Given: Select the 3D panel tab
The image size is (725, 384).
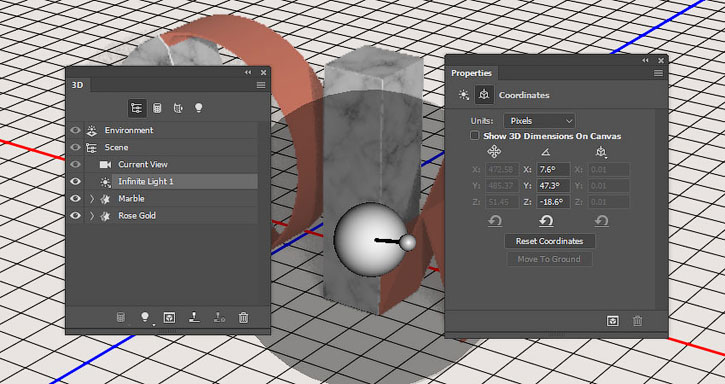Looking at the screenshot, I should pos(77,85).
